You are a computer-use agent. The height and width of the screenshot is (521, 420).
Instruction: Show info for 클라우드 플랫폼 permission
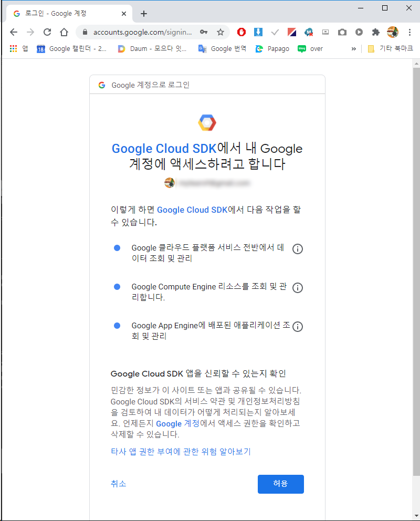(298, 249)
